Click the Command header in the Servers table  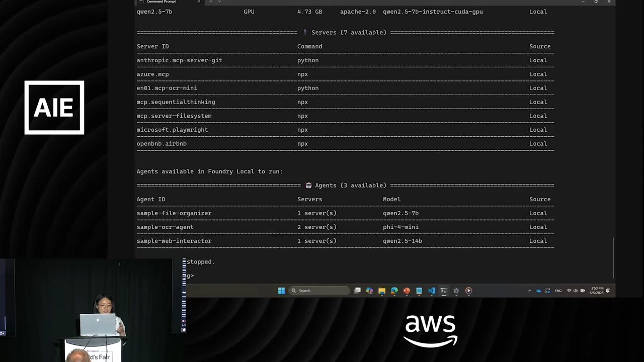point(309,46)
